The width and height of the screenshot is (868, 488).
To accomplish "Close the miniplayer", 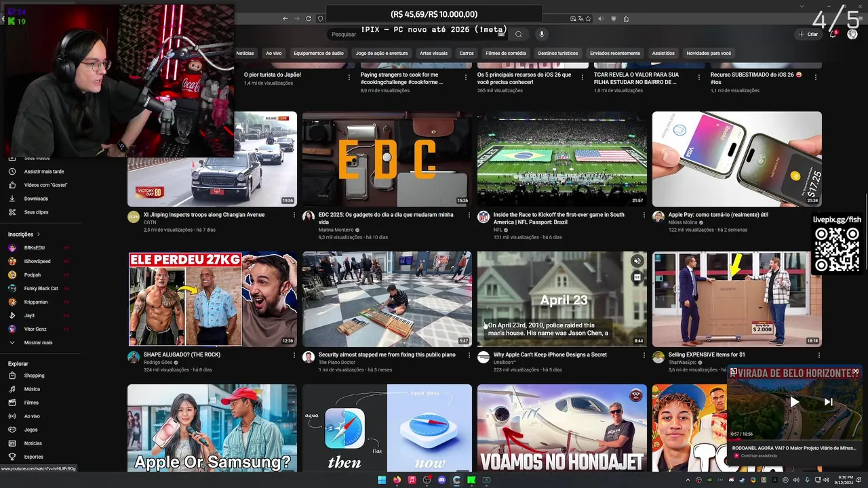I will pyautogui.click(x=856, y=371).
